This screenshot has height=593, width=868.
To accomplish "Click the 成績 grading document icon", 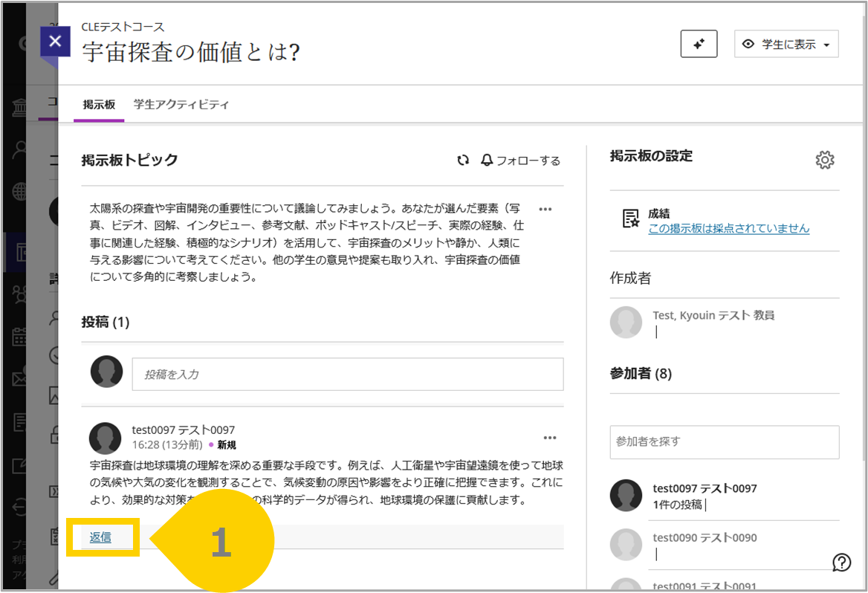I will click(x=630, y=218).
